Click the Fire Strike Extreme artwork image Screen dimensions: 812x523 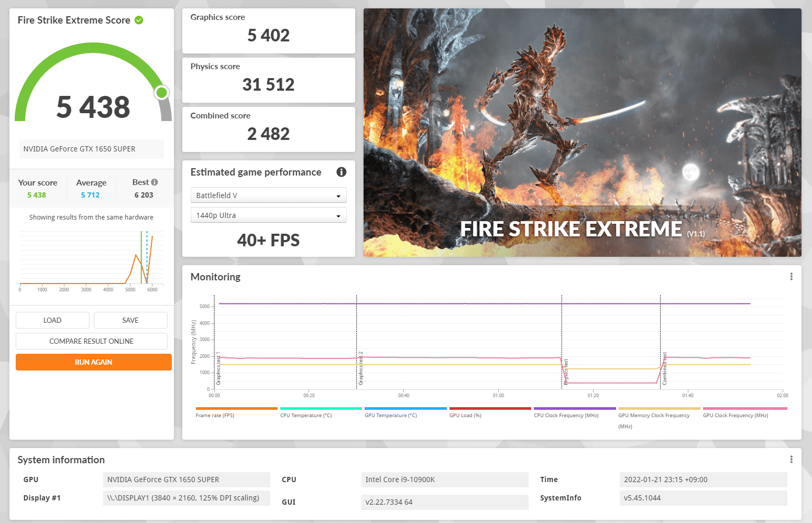tap(582, 132)
